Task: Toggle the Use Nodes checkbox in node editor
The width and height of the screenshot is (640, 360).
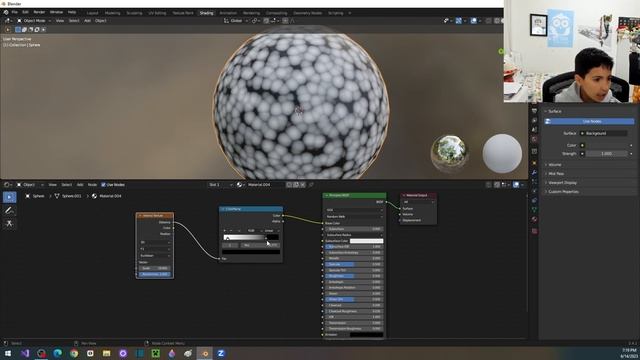Action: coord(103,185)
